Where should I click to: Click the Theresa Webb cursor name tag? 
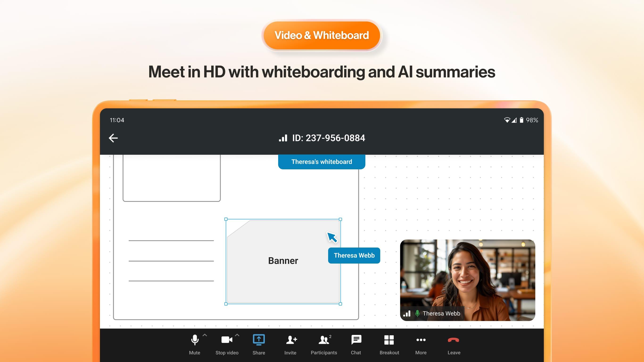tap(354, 255)
